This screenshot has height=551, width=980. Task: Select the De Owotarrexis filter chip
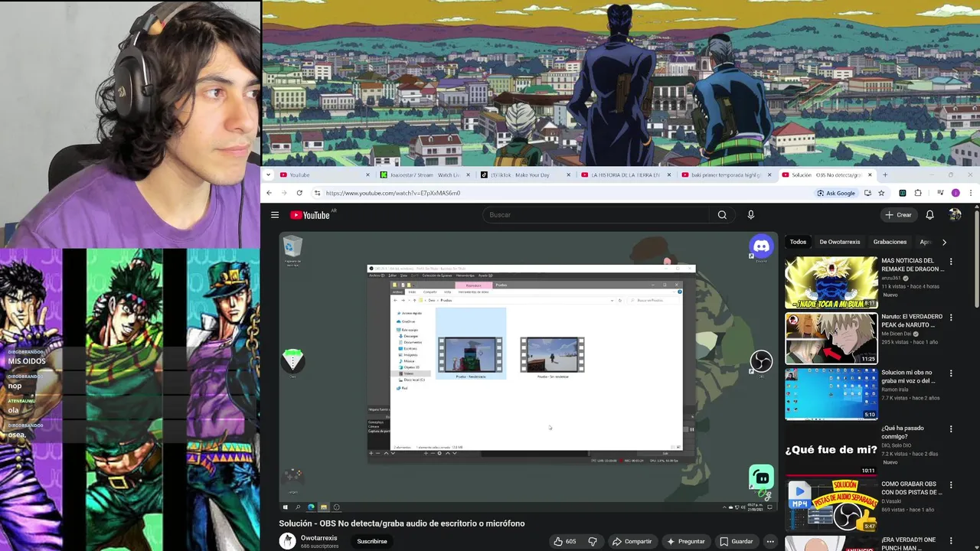tap(839, 242)
